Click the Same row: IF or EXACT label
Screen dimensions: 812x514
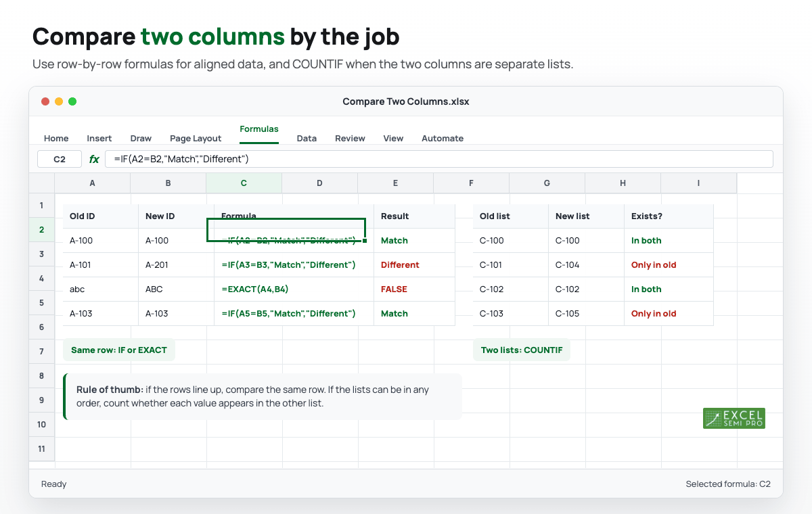pos(119,350)
